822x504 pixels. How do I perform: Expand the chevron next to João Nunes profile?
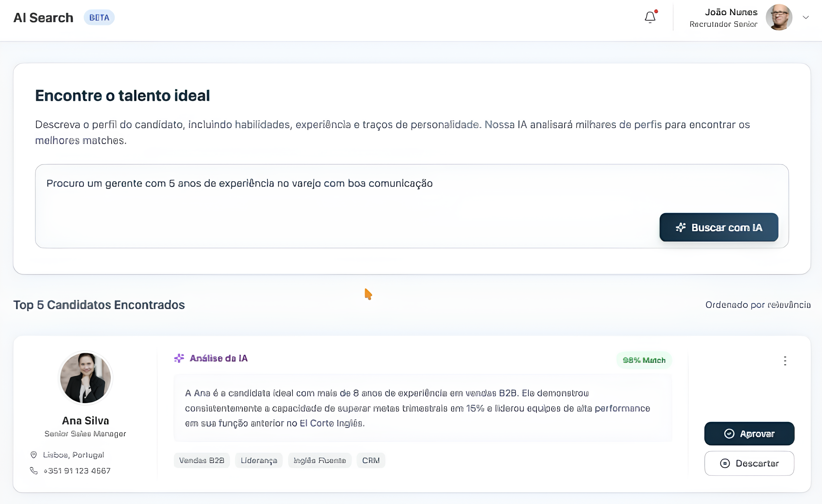point(806,17)
